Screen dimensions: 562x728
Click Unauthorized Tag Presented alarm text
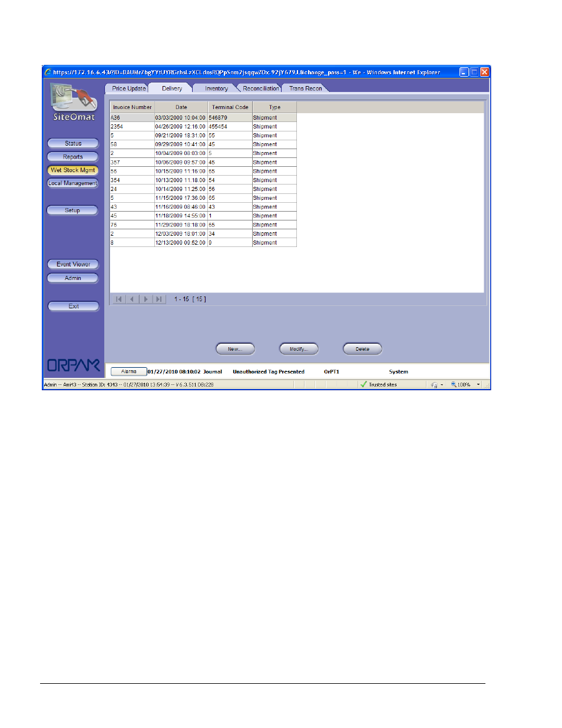[x=269, y=372]
